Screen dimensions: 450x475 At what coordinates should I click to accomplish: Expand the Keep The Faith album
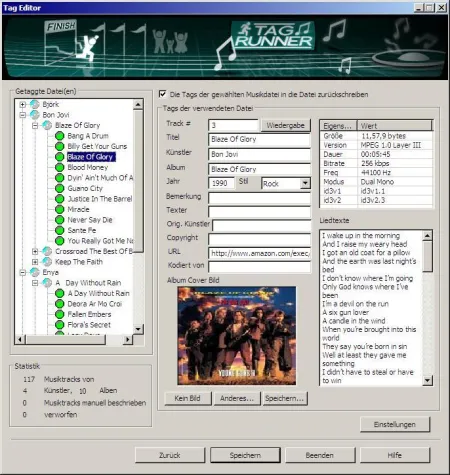[35, 262]
